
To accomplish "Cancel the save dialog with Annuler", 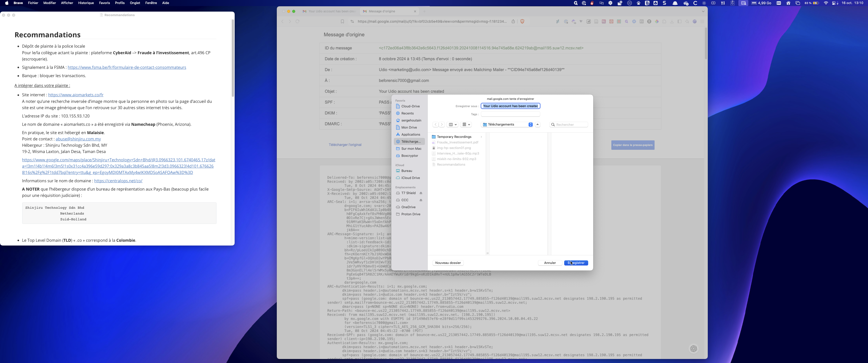I will pos(550,263).
